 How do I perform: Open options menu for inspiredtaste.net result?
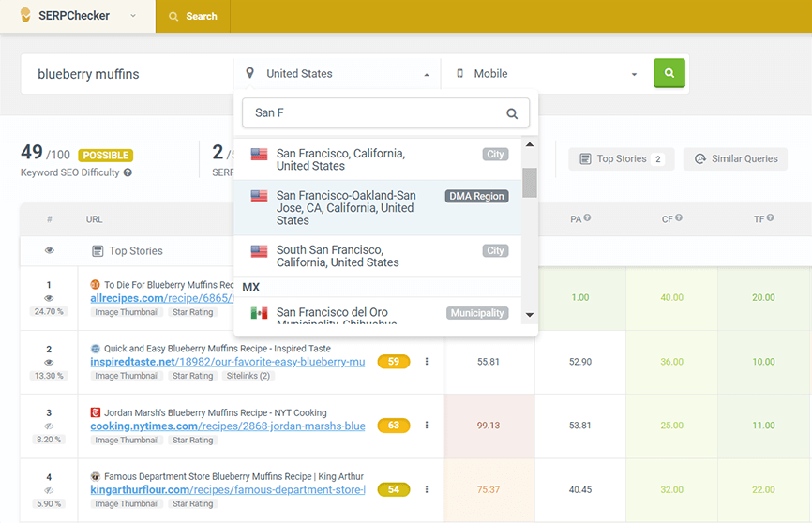[x=427, y=361]
